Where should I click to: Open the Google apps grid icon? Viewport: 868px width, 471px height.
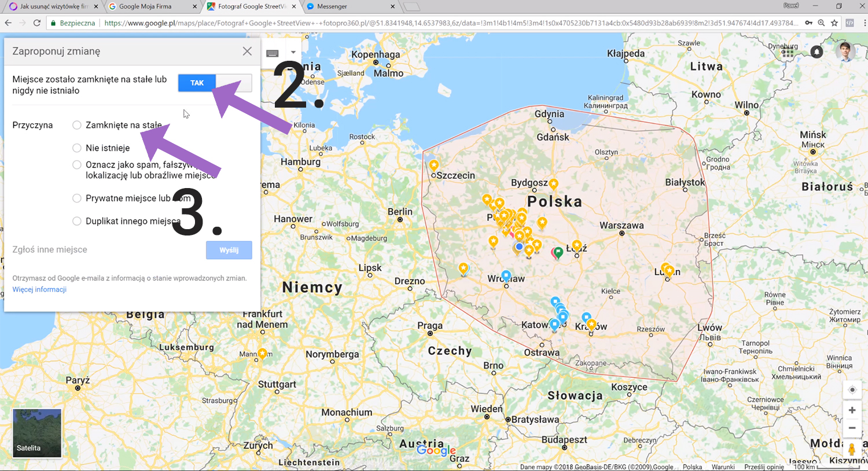click(788, 51)
